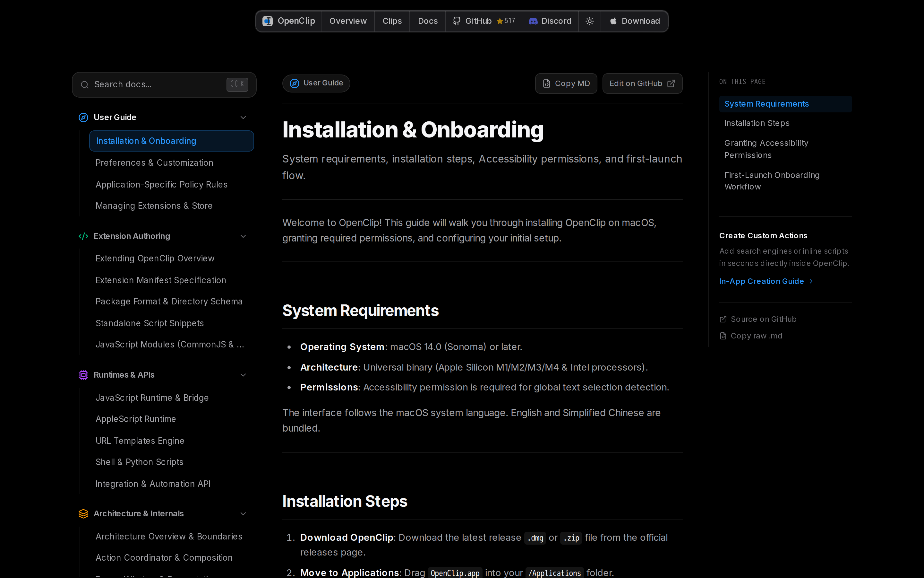Open the Discord nav link
This screenshot has height=578, width=924.
pos(550,21)
